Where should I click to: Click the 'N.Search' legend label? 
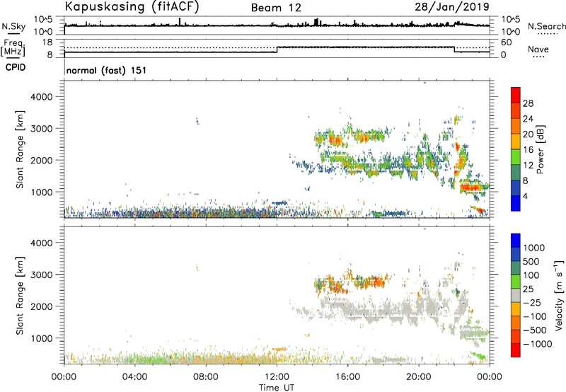[x=547, y=26]
